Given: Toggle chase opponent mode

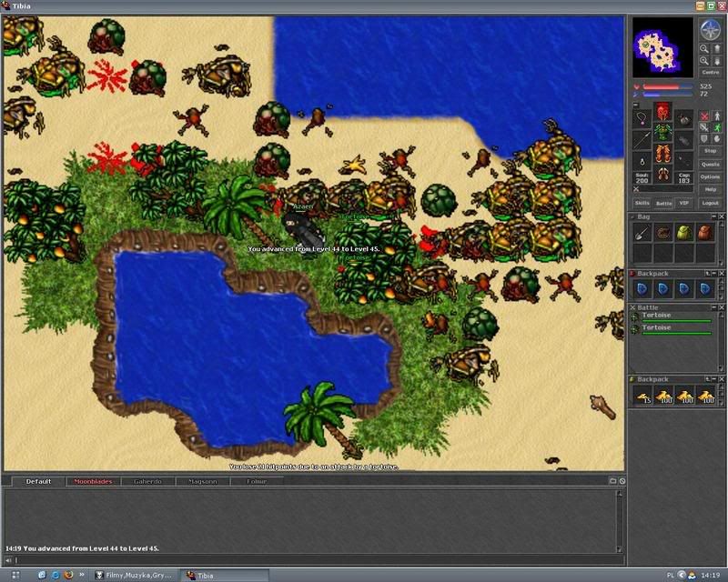Looking at the screenshot, I should [x=717, y=127].
